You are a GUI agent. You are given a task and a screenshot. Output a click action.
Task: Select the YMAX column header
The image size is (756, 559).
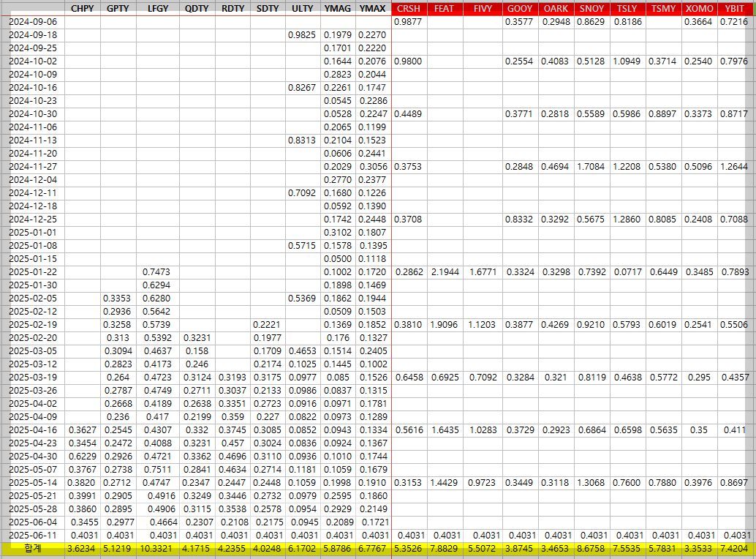[x=373, y=8]
